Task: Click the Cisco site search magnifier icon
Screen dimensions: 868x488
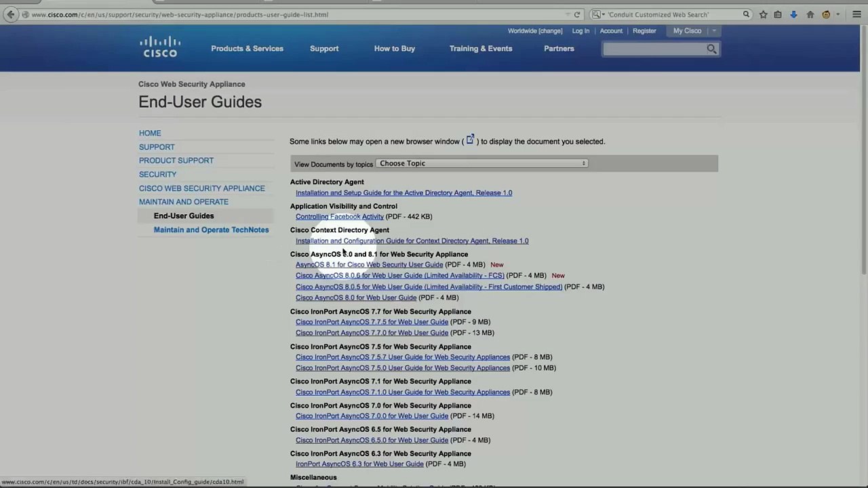Action: tap(711, 49)
